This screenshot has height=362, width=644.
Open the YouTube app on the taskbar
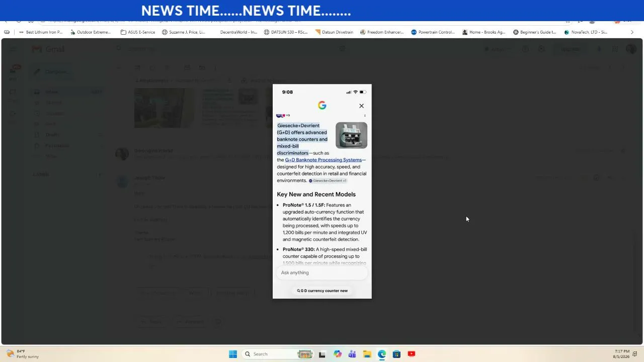[x=412, y=354]
